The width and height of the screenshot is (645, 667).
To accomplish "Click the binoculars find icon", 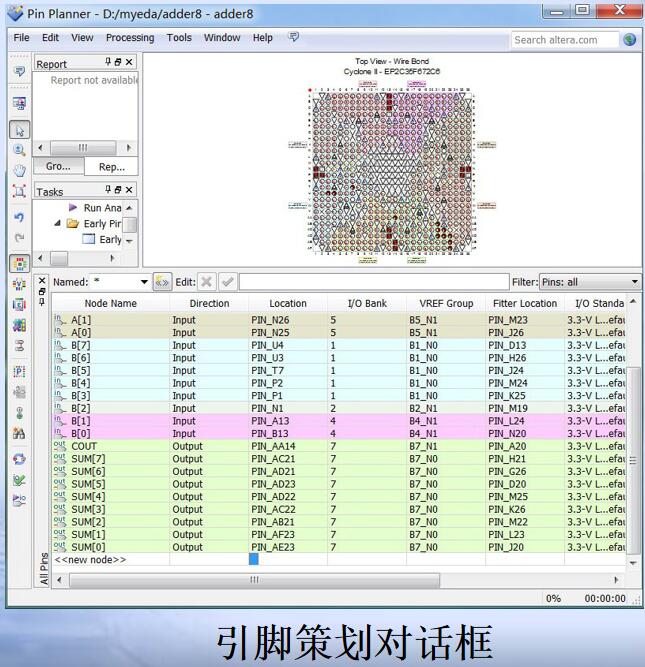I will (x=19, y=433).
